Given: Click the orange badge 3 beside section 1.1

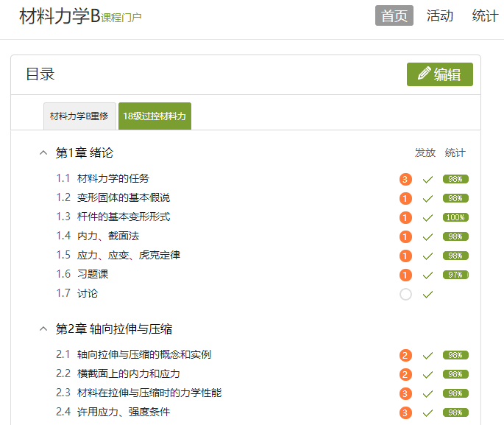Looking at the screenshot, I should click(x=405, y=179).
